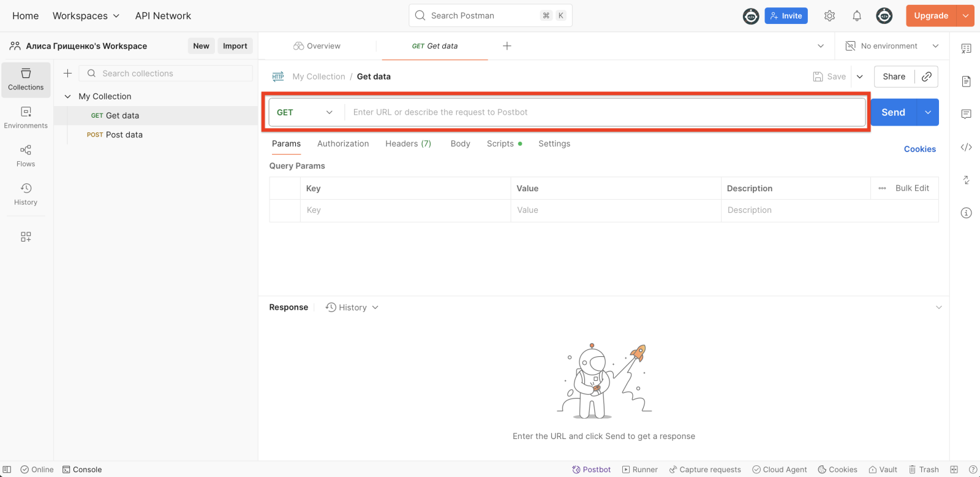
Task: Click the team avatar next to Invite
Action: coord(751,16)
